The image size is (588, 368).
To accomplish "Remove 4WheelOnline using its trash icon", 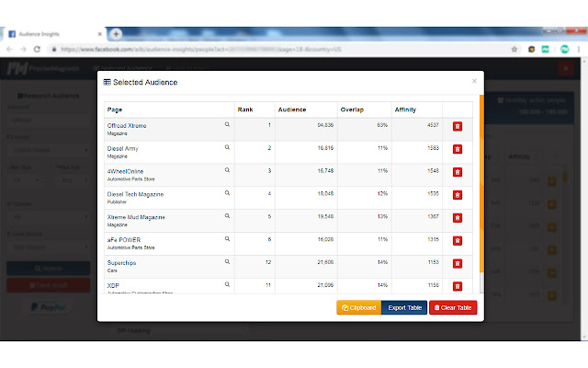I will (458, 172).
